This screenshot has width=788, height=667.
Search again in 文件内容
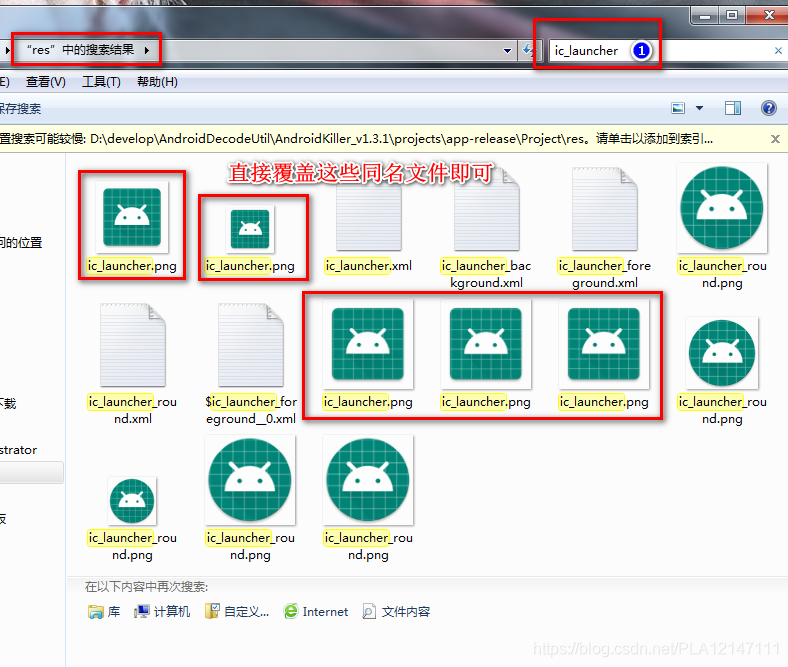click(396, 612)
